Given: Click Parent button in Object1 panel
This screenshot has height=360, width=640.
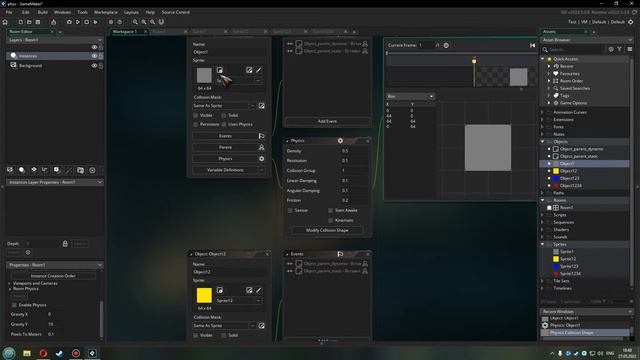Looking at the screenshot, I should coord(225,147).
